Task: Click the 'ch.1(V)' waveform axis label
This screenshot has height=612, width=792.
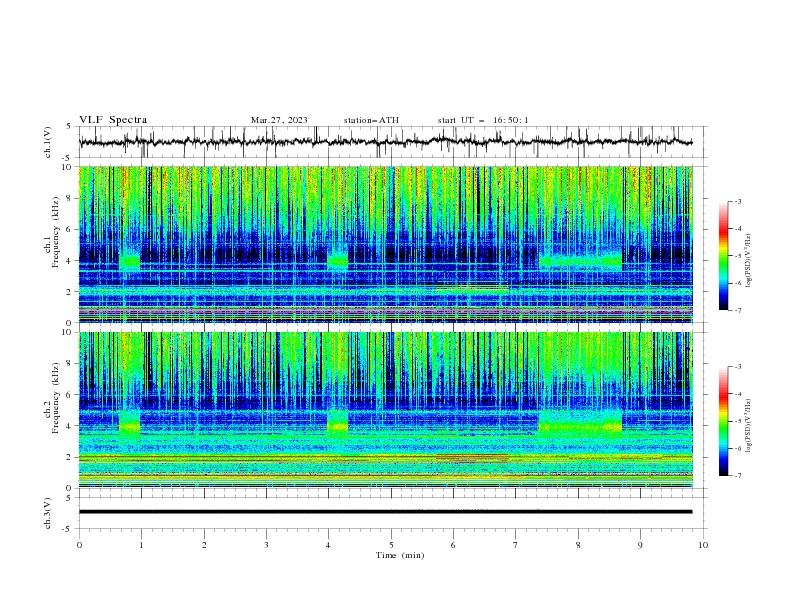Action: pyautogui.click(x=48, y=142)
